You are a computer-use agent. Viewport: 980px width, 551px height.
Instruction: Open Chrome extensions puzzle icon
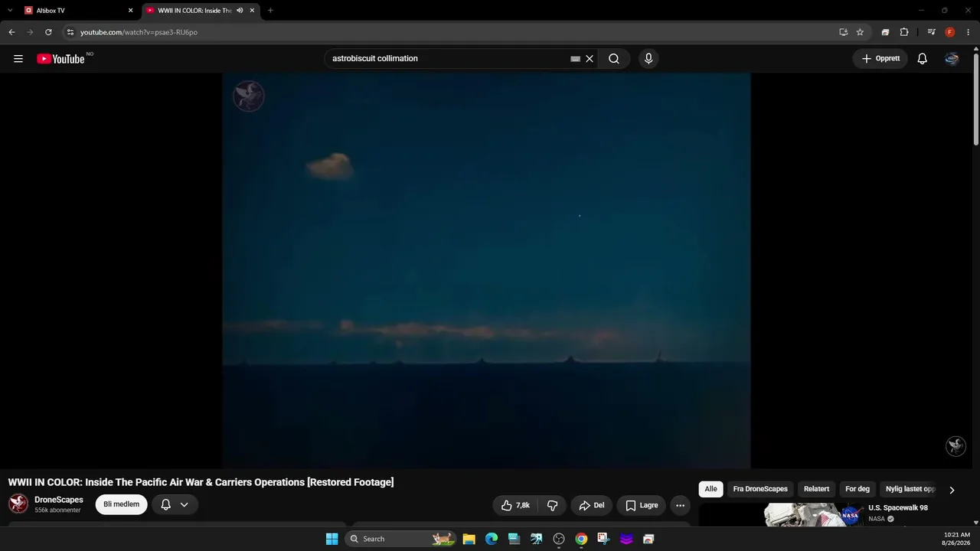904,32
